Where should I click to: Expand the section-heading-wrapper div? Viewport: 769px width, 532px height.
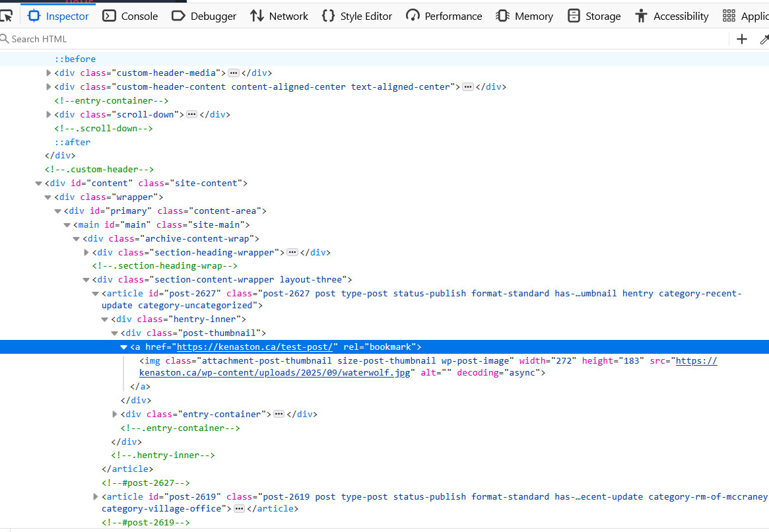pos(86,252)
